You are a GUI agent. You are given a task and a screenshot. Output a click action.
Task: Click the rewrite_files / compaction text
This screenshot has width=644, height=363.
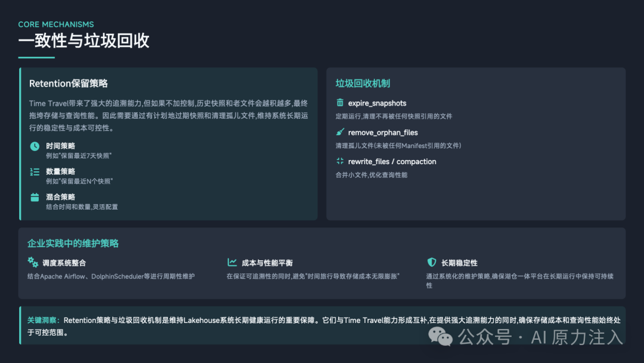click(x=392, y=162)
